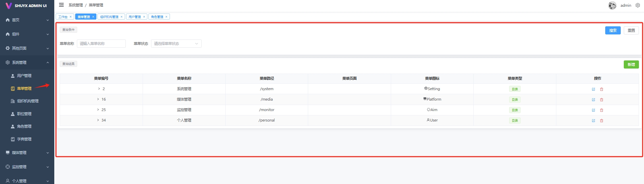The image size is (644, 184).
Task: Expand row 2 系统管理 in table
Action: tap(99, 89)
